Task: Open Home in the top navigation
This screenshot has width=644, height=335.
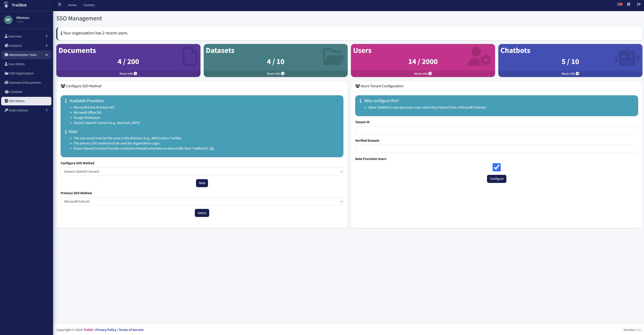Action: pos(72,5)
